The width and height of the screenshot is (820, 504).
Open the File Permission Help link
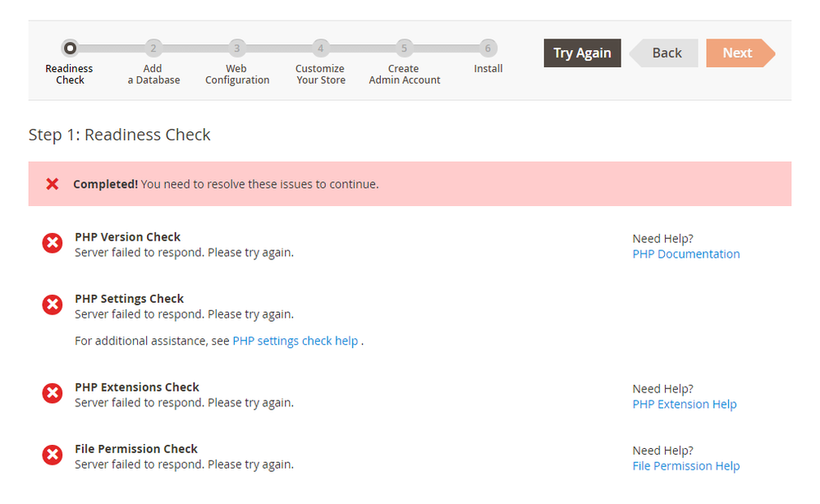click(x=685, y=466)
